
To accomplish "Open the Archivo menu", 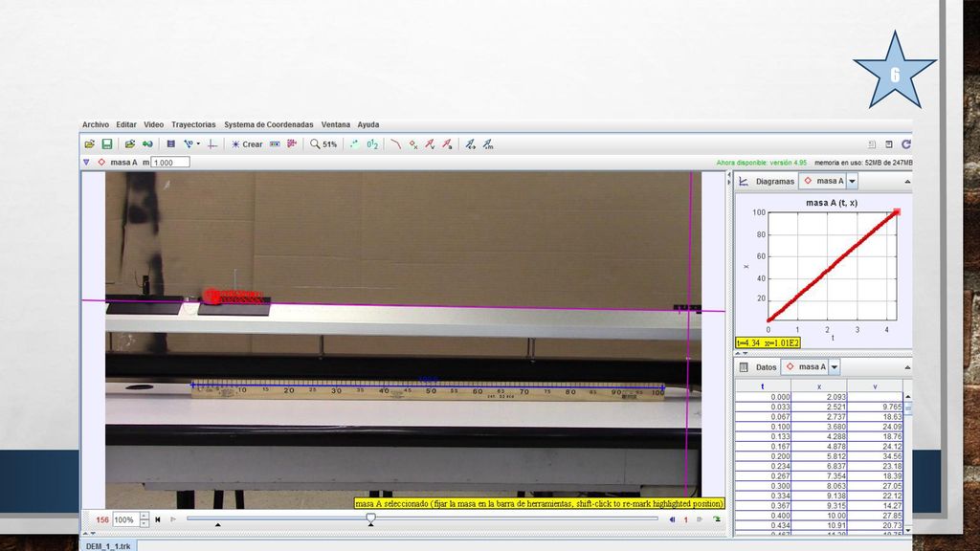I will (96, 125).
